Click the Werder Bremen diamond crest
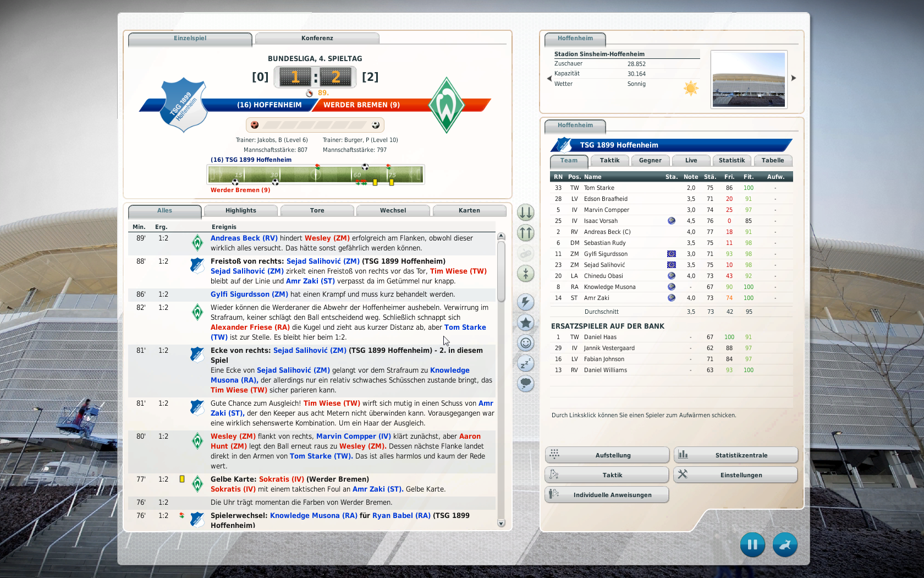This screenshot has height=578, width=924. [447, 105]
